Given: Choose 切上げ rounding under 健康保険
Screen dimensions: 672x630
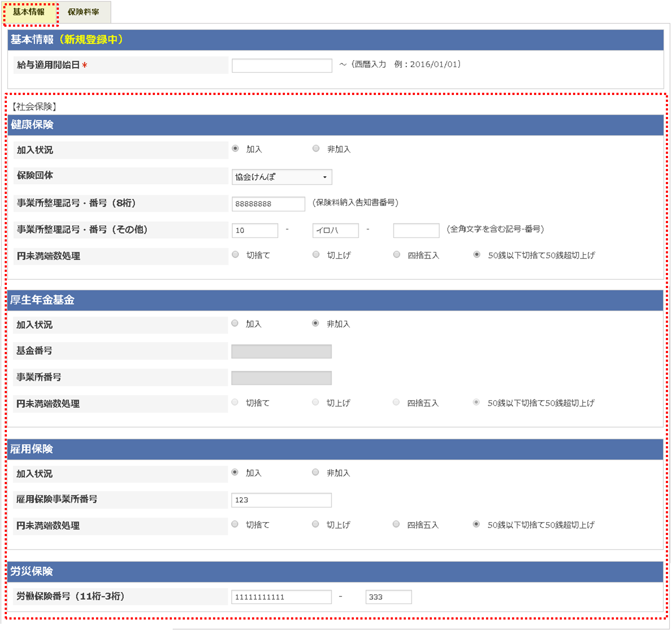Looking at the screenshot, I should pyautogui.click(x=316, y=255).
